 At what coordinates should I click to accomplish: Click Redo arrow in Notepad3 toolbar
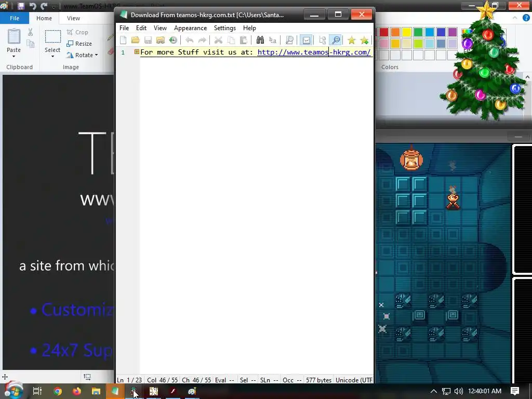point(202,40)
